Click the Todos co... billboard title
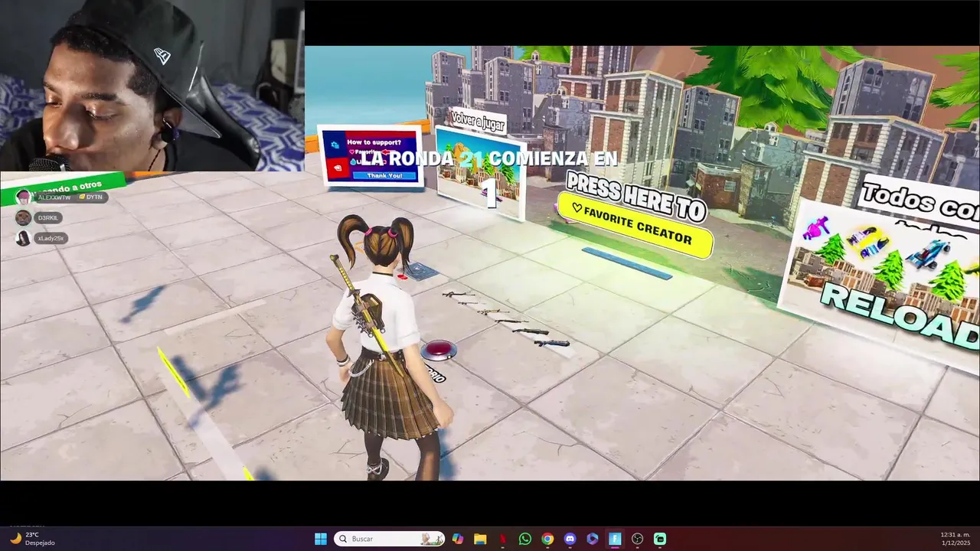 point(919,199)
